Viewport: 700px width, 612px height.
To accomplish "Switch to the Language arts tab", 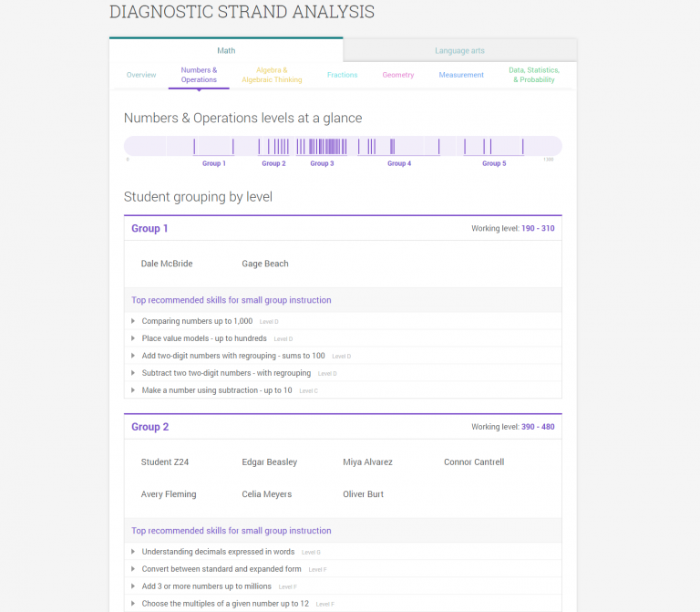I will [459, 51].
